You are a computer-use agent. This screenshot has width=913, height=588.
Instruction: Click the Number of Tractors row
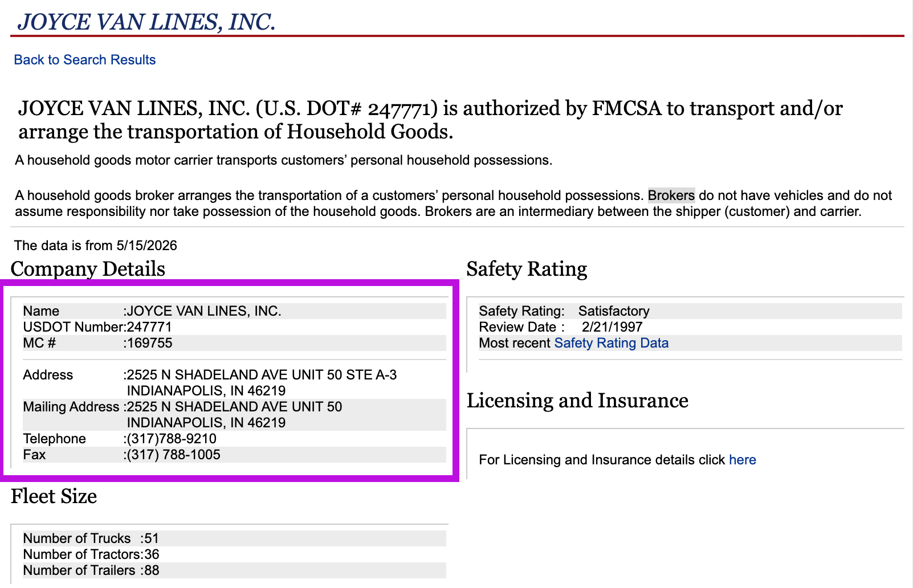(234, 554)
